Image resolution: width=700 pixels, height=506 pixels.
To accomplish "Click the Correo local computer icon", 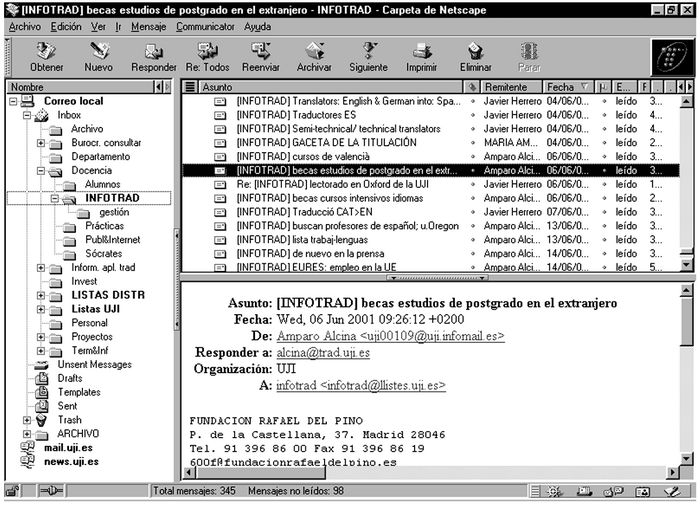I will (27, 101).
